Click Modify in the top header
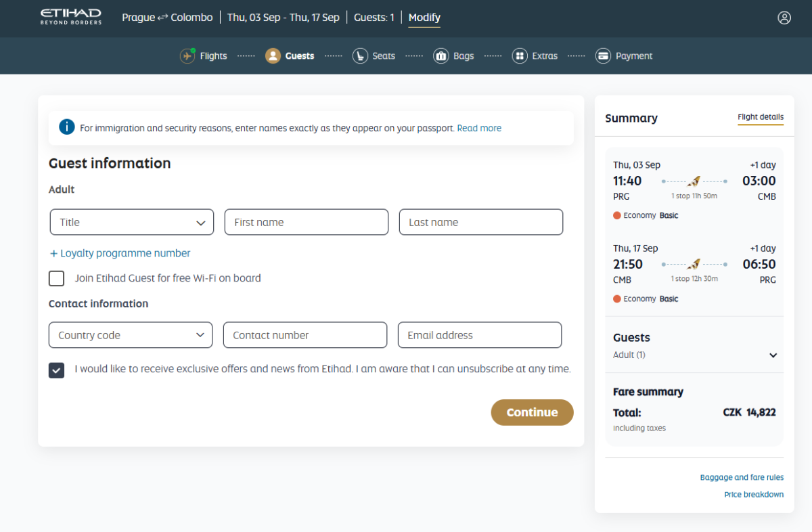 pyautogui.click(x=424, y=18)
